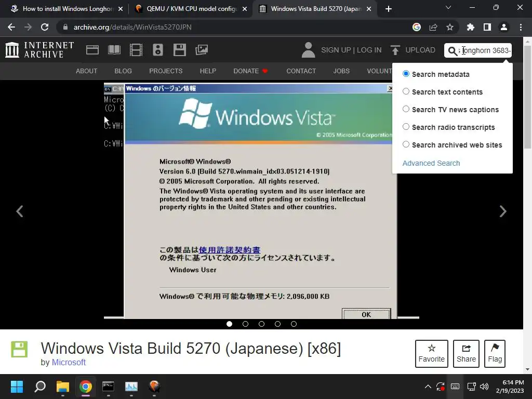The height and width of the screenshot is (399, 532).
Task: Select Search metadata radio option
Action: click(406, 74)
